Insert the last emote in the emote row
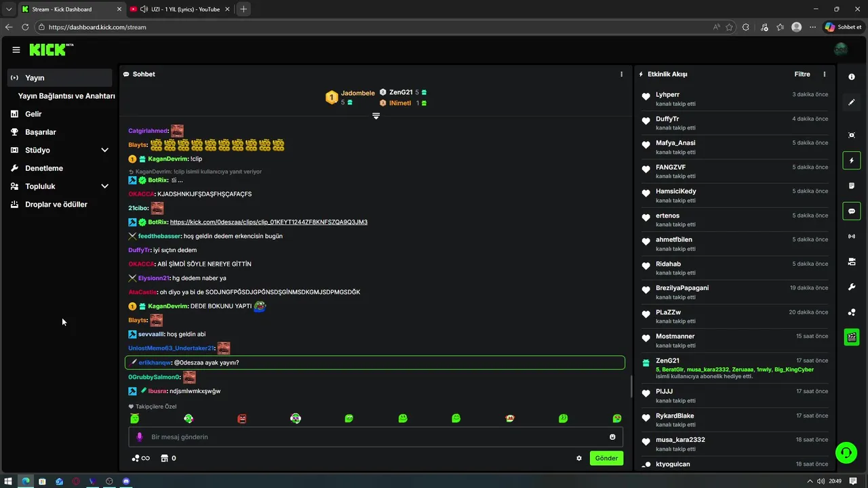This screenshot has height=488, width=868. pyautogui.click(x=617, y=419)
